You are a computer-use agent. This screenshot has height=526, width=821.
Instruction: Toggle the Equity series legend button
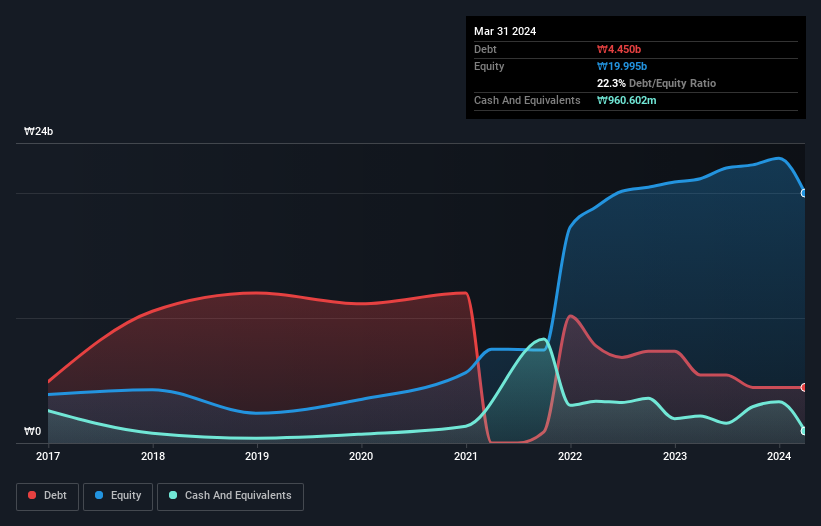point(118,496)
